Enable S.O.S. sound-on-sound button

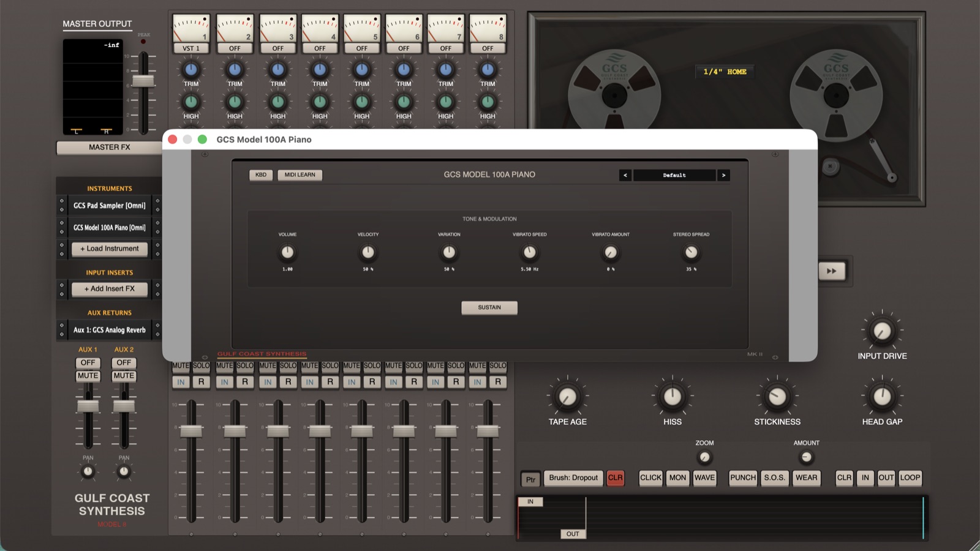click(x=774, y=478)
